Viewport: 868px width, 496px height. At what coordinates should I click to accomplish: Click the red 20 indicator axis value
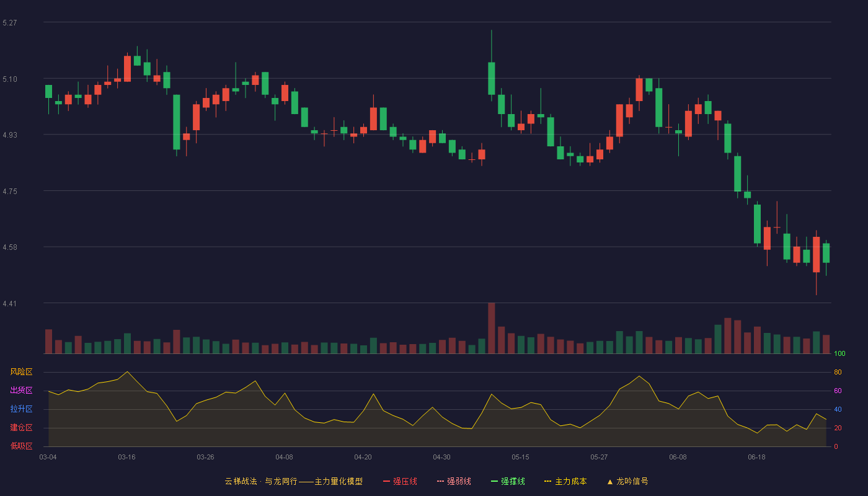[x=838, y=428]
